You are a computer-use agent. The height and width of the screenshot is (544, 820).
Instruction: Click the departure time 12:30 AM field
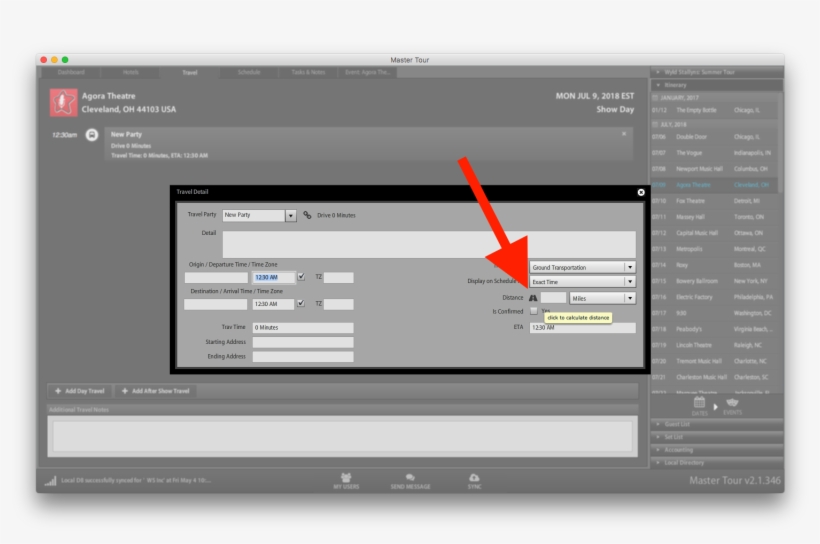pos(273,277)
